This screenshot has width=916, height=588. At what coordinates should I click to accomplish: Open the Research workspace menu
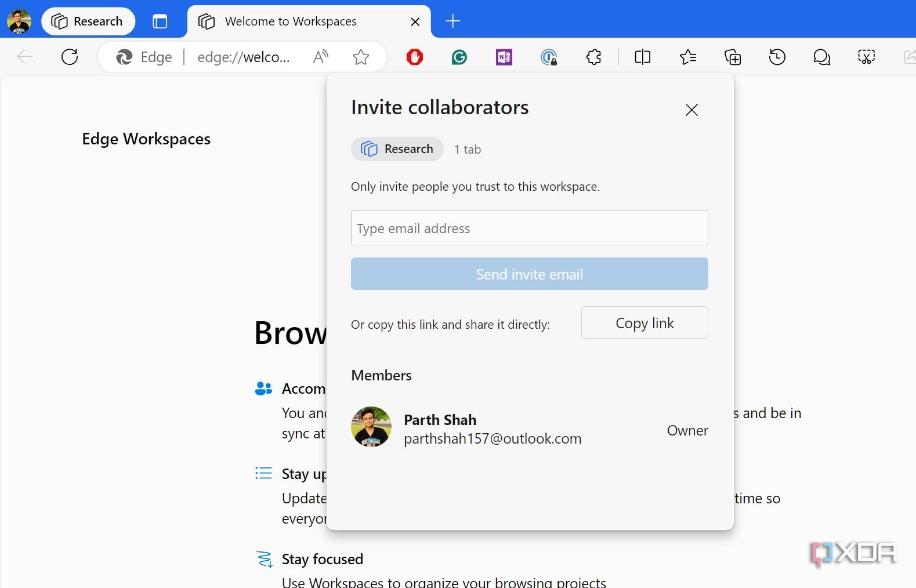tap(88, 21)
